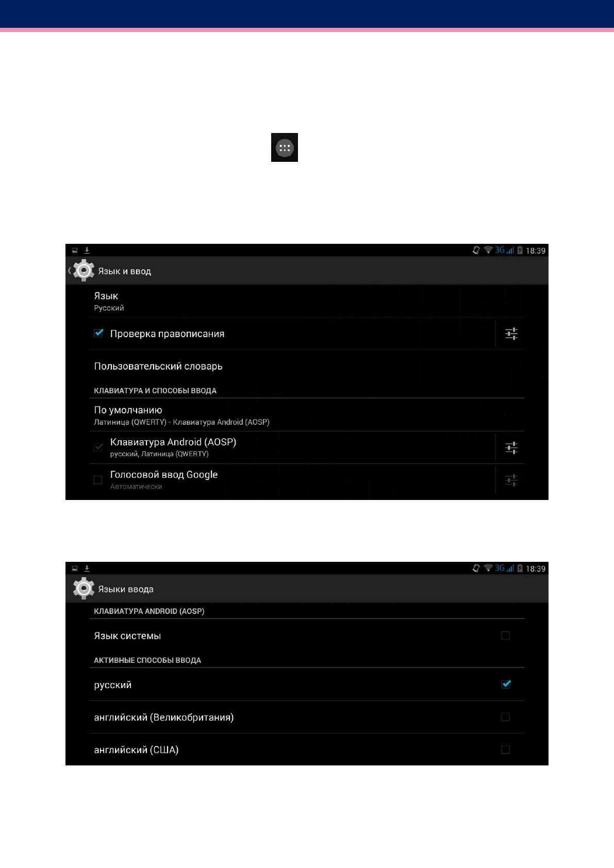Image resolution: width=614 pixels, height=868 pixels.
Task: Open По умолчанию keyboard selector
Action: click(x=307, y=415)
